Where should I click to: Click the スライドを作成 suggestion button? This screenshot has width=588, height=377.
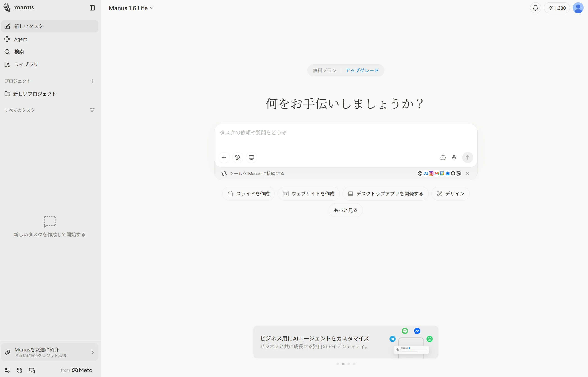[249, 194]
